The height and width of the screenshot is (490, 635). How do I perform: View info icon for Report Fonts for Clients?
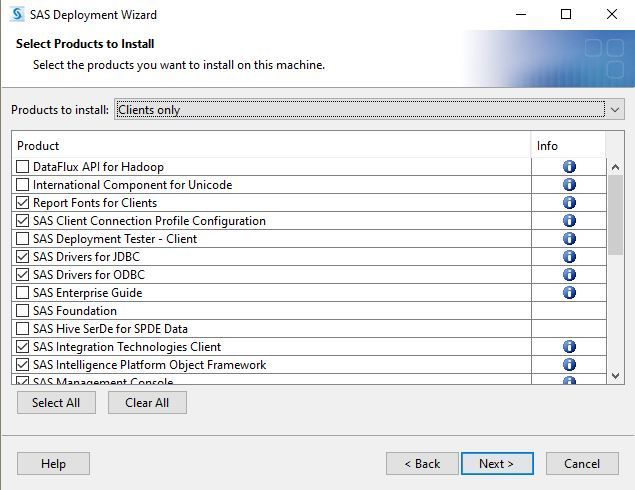coord(569,202)
